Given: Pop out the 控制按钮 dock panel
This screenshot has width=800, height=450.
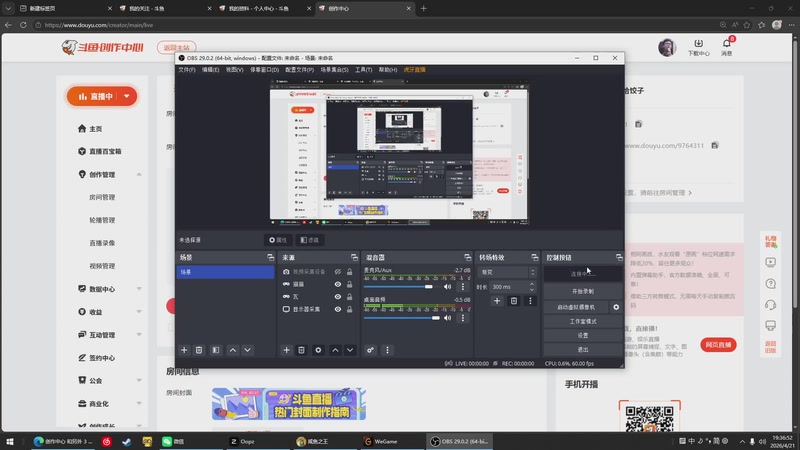Looking at the screenshot, I should click(x=619, y=258).
